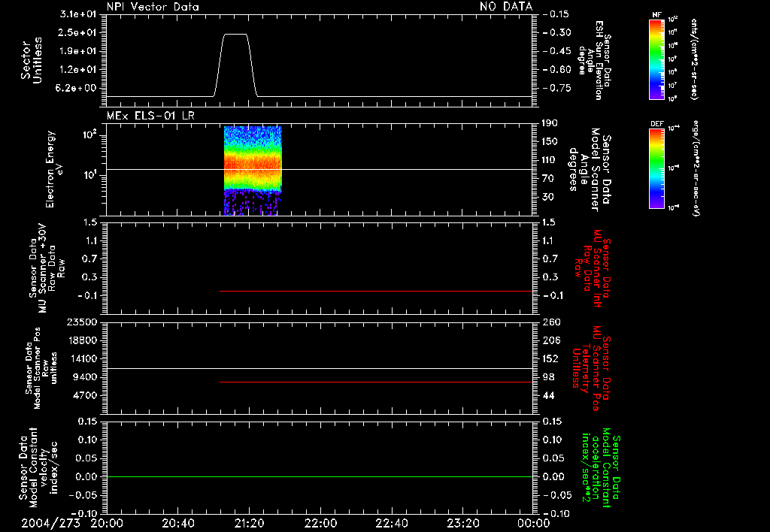Click the '20:40' time axis label
The image size is (770, 532).
pos(177,523)
